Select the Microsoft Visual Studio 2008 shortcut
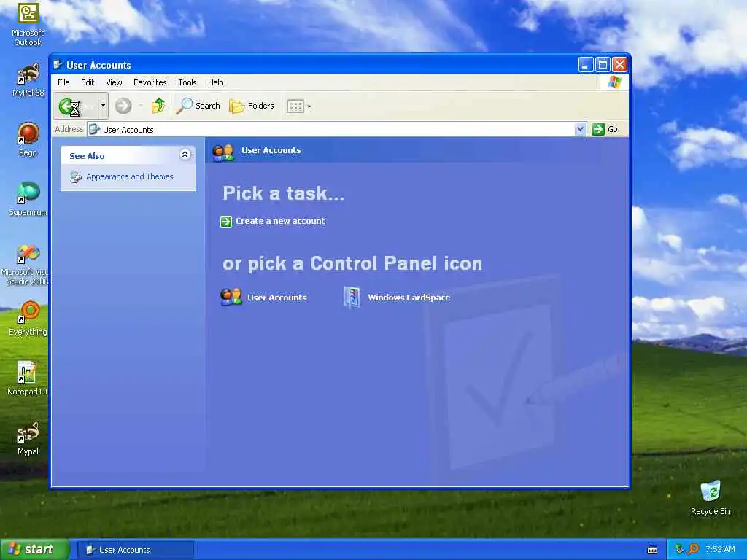The height and width of the screenshot is (560, 747). tap(25, 265)
